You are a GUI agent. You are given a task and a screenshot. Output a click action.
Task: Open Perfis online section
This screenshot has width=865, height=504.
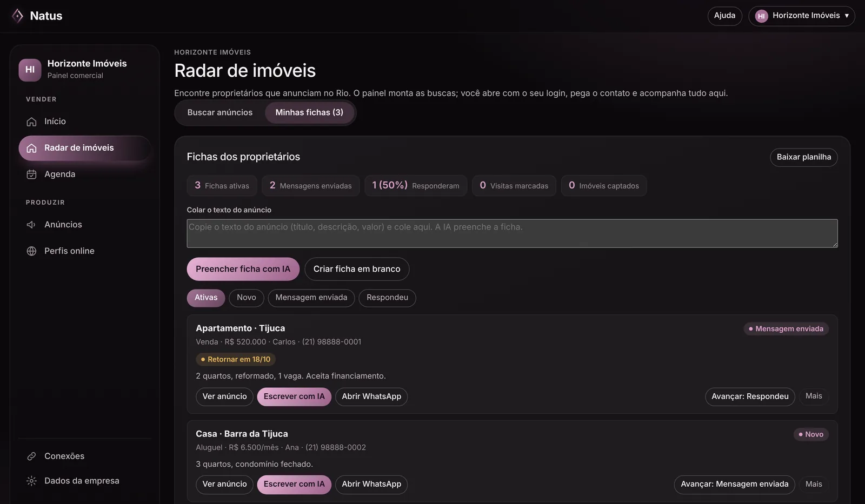click(x=84, y=251)
